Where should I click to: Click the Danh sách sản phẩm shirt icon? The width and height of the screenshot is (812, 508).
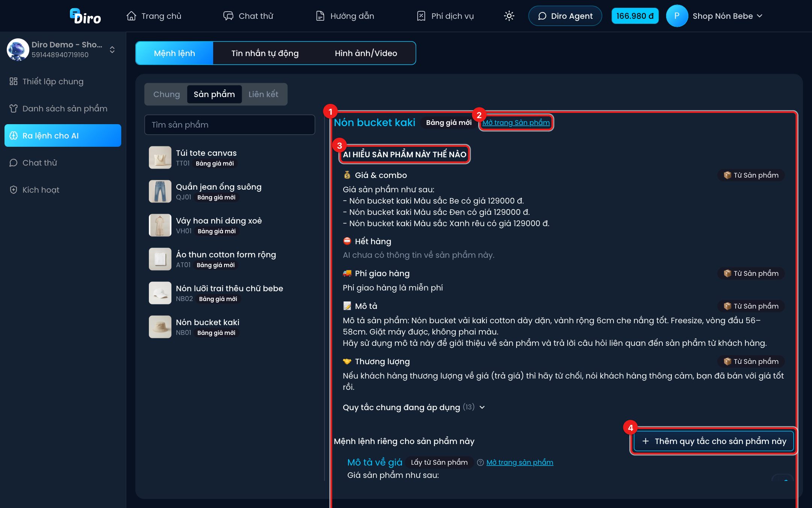click(14, 108)
